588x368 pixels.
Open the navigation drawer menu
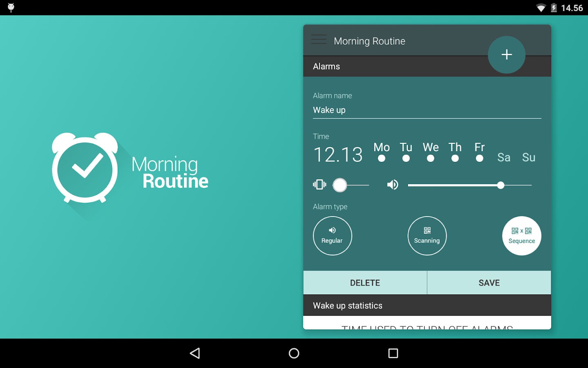click(318, 39)
